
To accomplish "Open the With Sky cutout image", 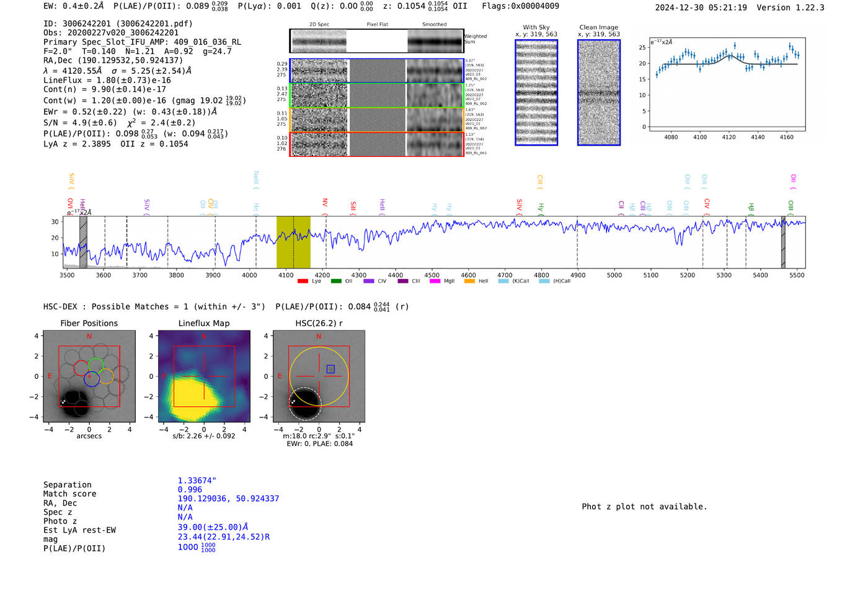I will click(x=536, y=92).
